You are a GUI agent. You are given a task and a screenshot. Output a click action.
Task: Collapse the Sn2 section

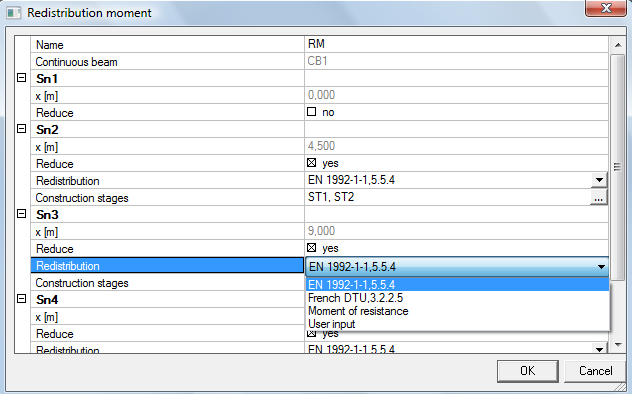coord(22,129)
